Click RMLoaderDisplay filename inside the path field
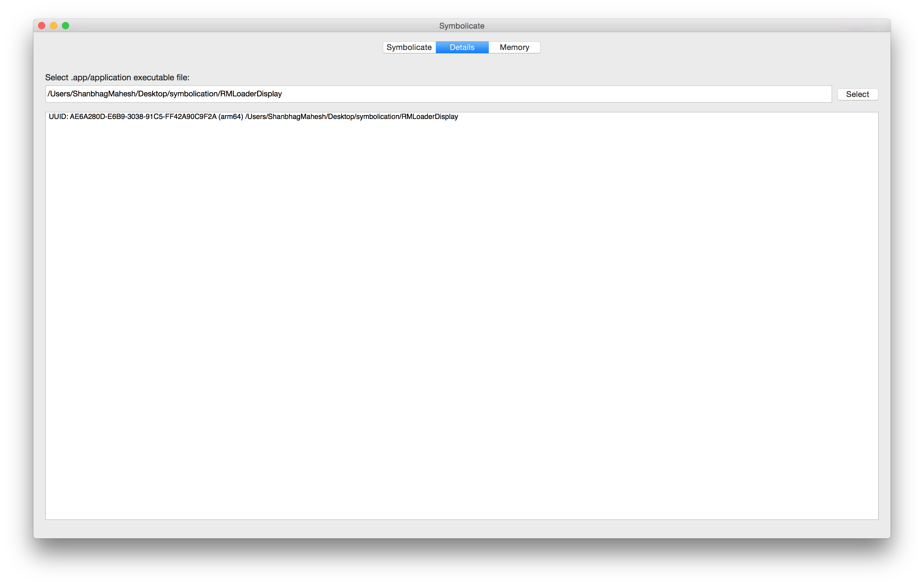Image resolution: width=924 pixels, height=586 pixels. 251,94
